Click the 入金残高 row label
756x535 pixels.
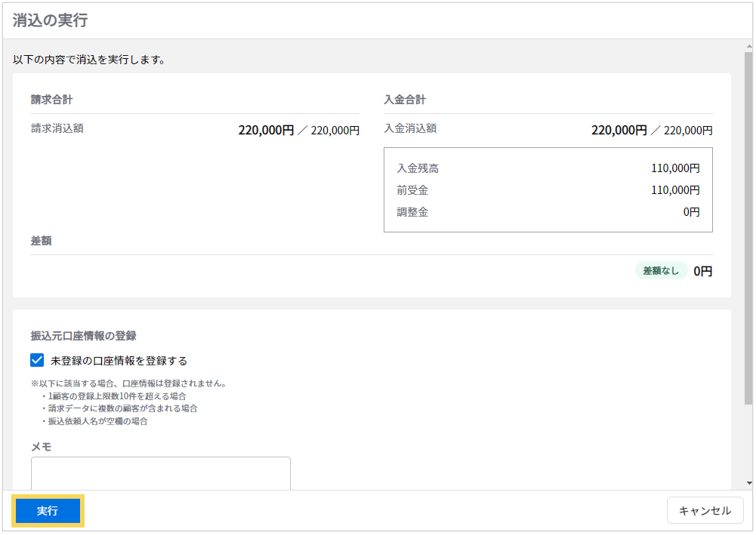pyautogui.click(x=418, y=168)
